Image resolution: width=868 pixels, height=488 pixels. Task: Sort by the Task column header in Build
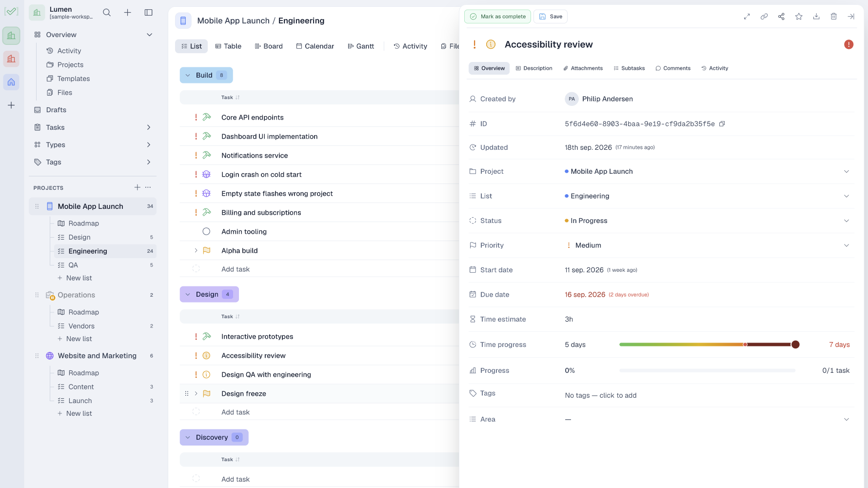[231, 98]
